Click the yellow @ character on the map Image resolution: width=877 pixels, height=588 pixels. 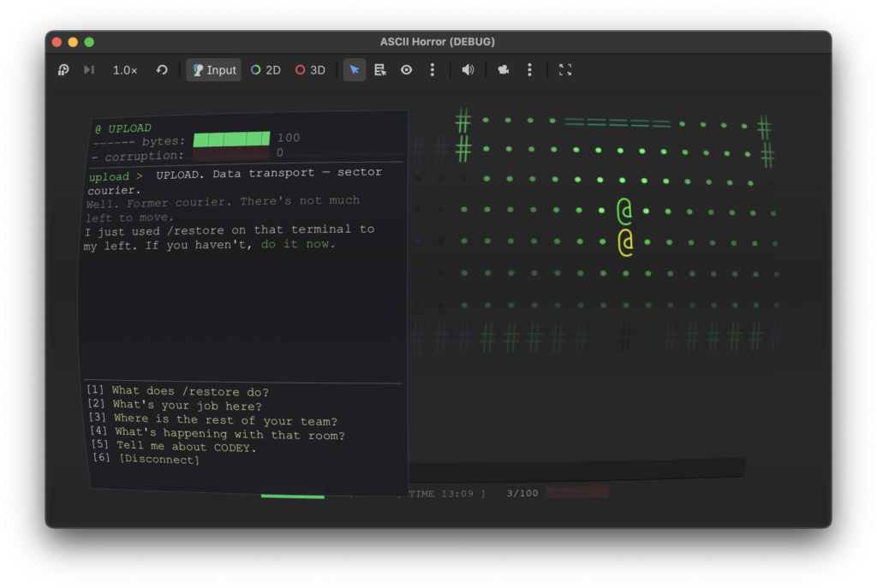tap(625, 242)
